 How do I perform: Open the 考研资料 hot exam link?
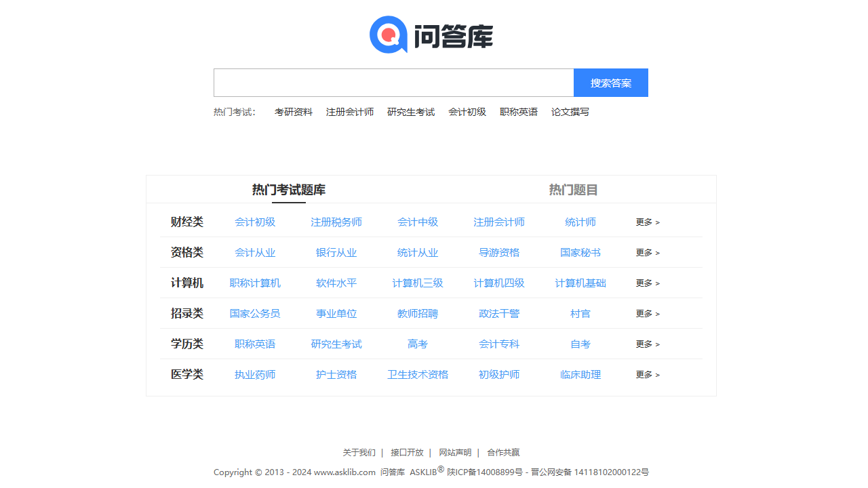point(293,112)
